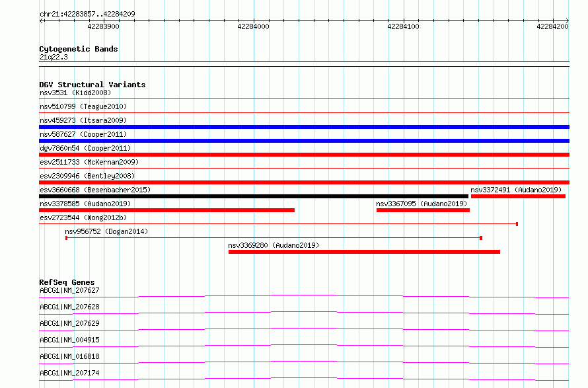Click the 42283900 ruler position
This screenshot has width=588, height=388.
[104, 26]
